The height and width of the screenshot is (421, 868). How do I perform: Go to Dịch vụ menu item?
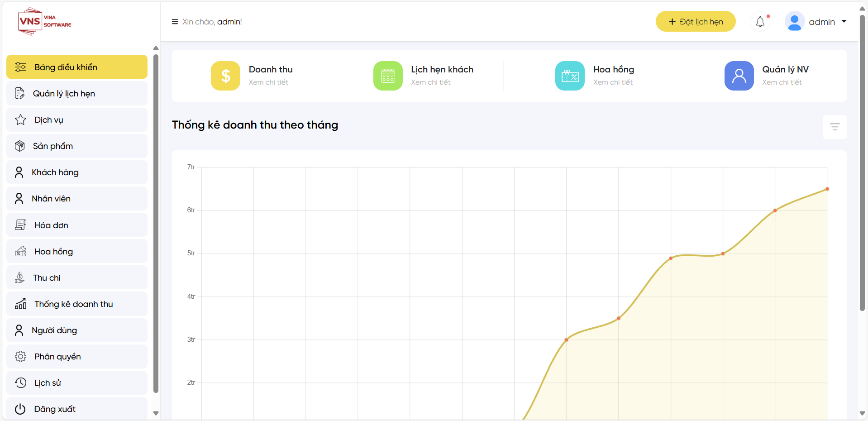pyautogui.click(x=77, y=120)
